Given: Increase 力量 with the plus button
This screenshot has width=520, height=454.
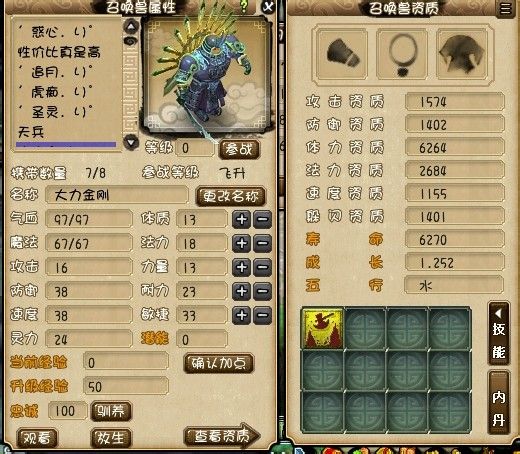Looking at the screenshot, I should (x=242, y=267).
